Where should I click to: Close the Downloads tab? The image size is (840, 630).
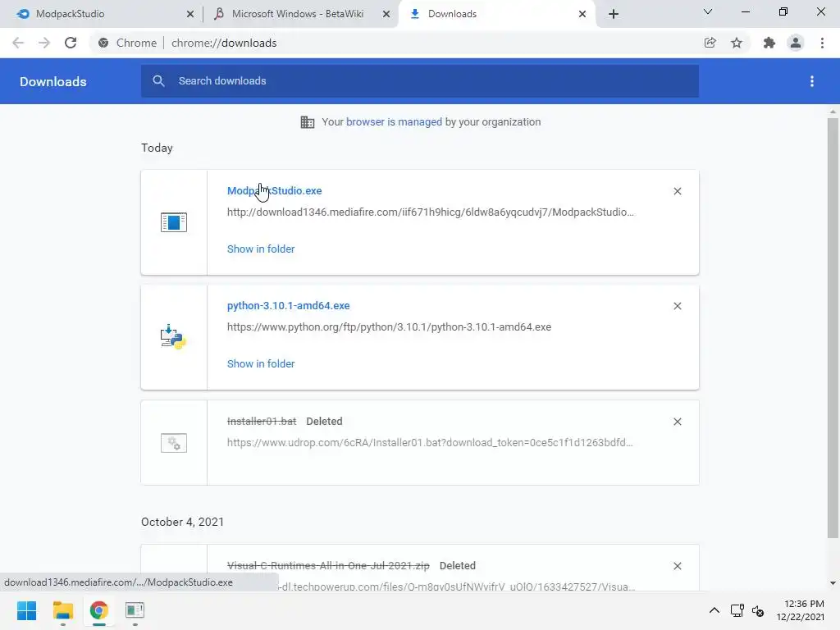click(582, 15)
